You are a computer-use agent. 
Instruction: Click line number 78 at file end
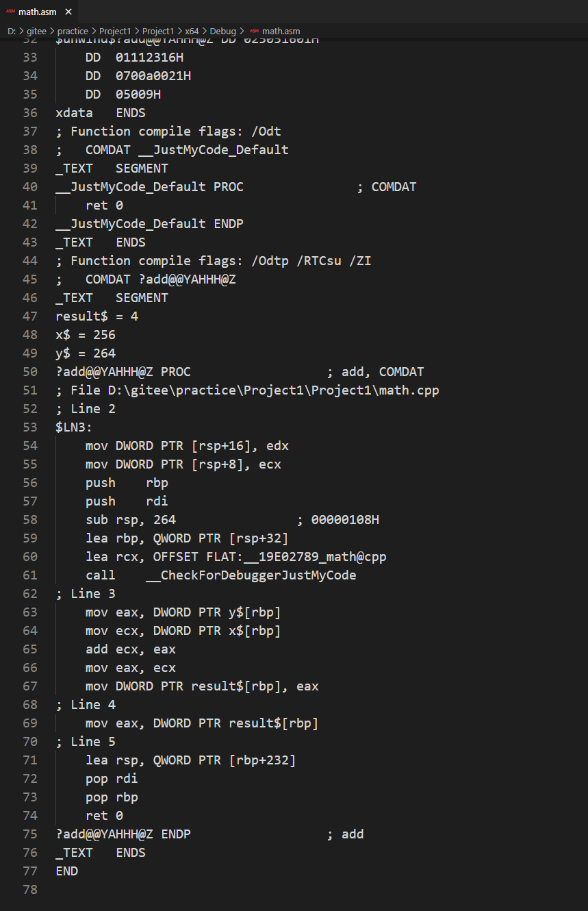point(30,890)
